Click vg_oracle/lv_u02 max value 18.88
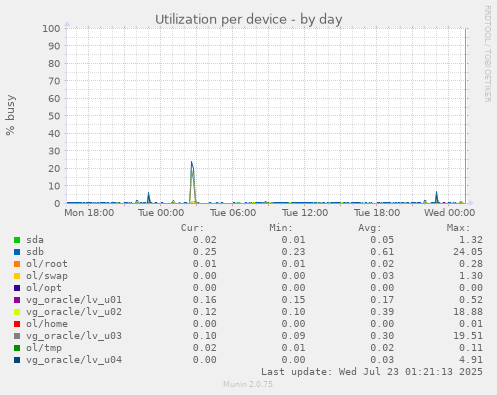Image resolution: width=497 pixels, height=395 pixels. (x=468, y=312)
